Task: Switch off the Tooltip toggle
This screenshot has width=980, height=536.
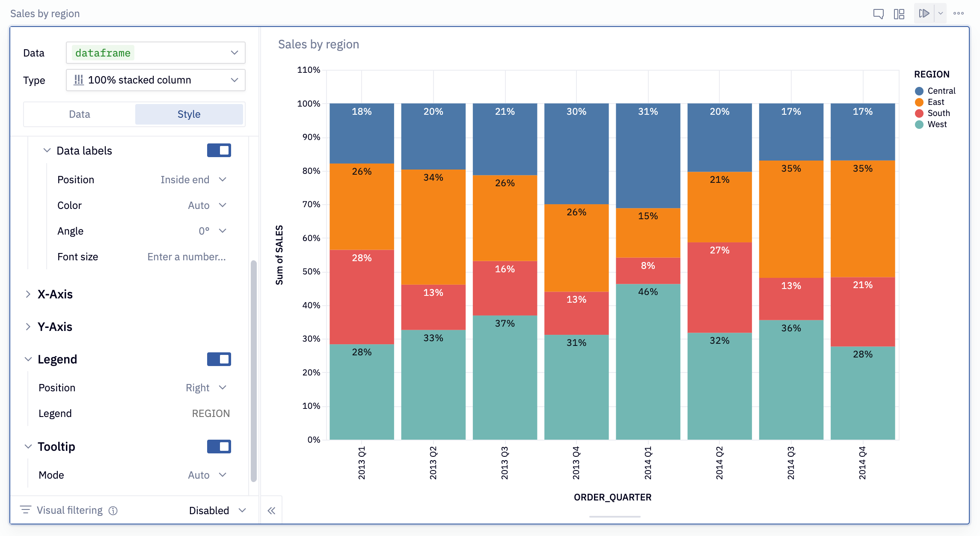Action: (x=219, y=447)
